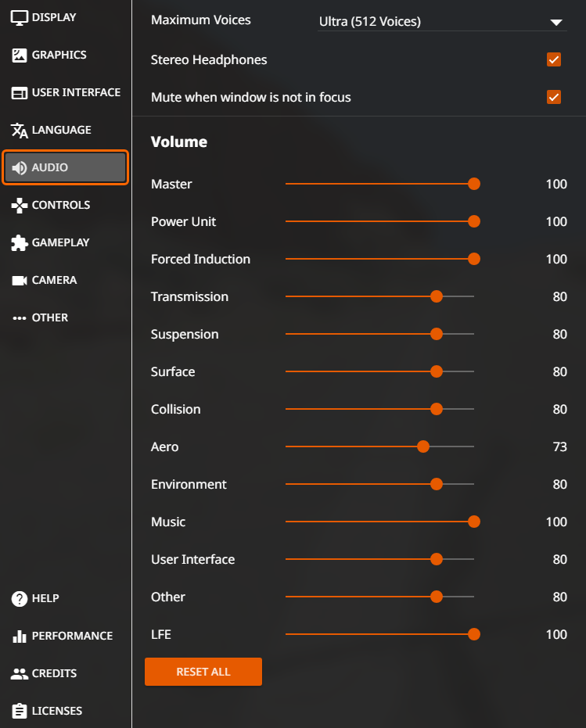The image size is (586, 728).
Task: Open Controls via gamepad icon
Action: (19, 205)
